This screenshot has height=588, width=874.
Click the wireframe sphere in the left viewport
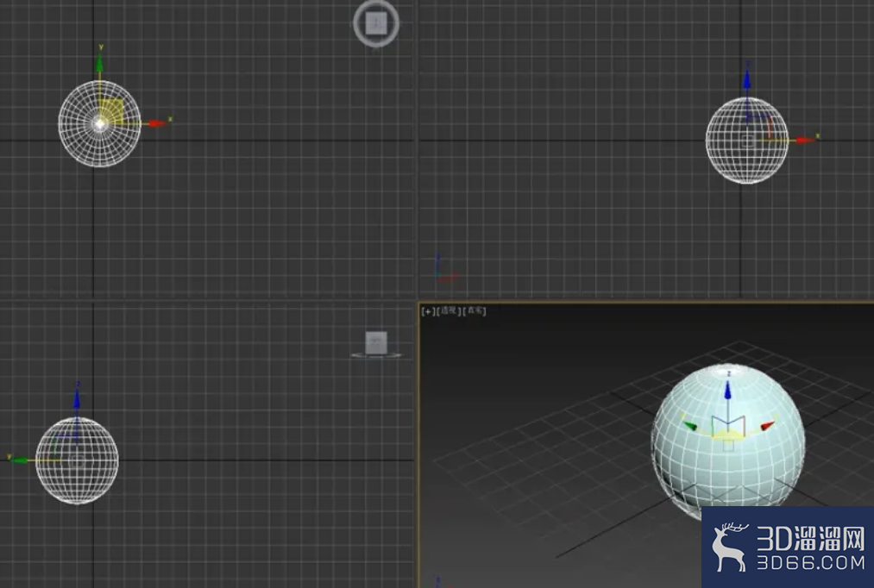click(x=77, y=460)
